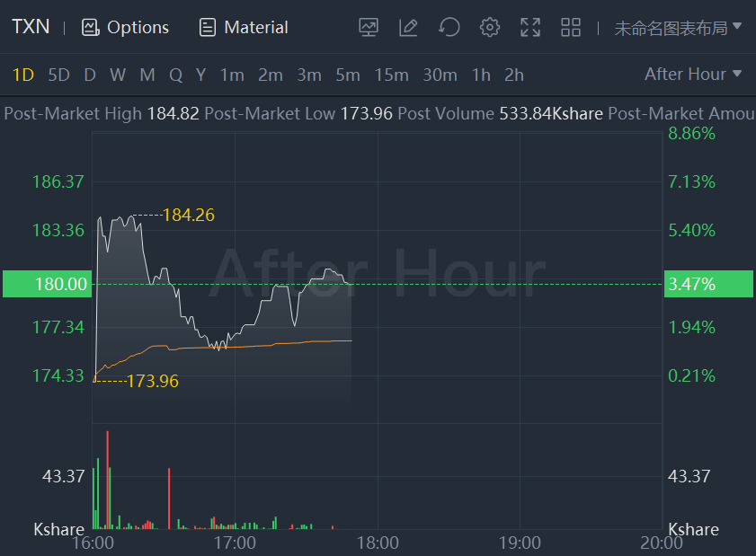Viewport: 756px width, 556px height.
Task: Click the 3.47% change label
Action: coord(692,284)
